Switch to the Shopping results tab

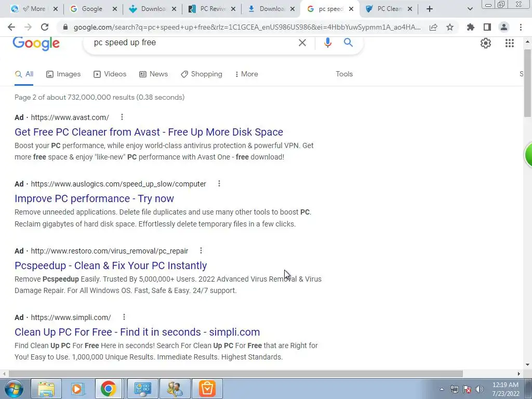[x=202, y=74]
